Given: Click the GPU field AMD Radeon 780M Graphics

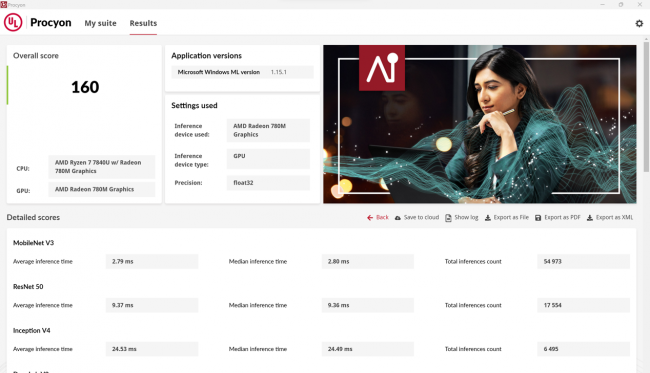Looking at the screenshot, I should pos(102,189).
